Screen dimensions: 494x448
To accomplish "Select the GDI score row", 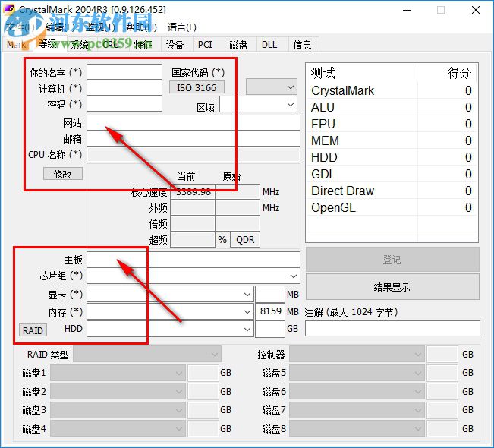I will 392,174.
